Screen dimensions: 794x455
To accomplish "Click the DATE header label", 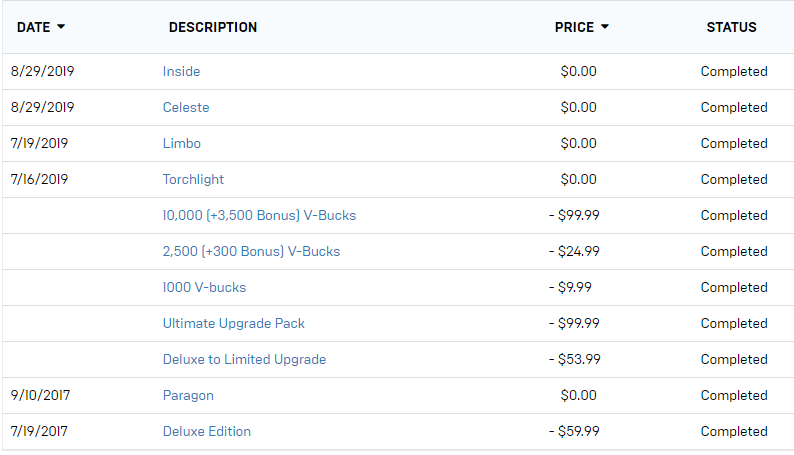I will point(33,27).
